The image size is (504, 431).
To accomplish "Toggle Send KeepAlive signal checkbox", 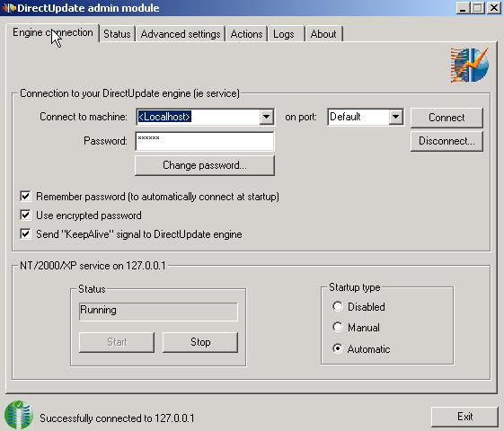I will [25, 233].
